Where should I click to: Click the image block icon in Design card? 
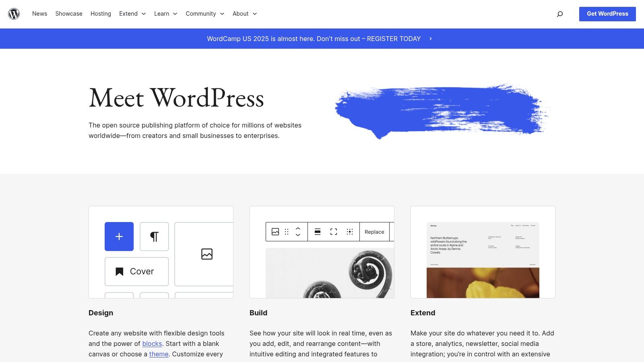[207, 254]
